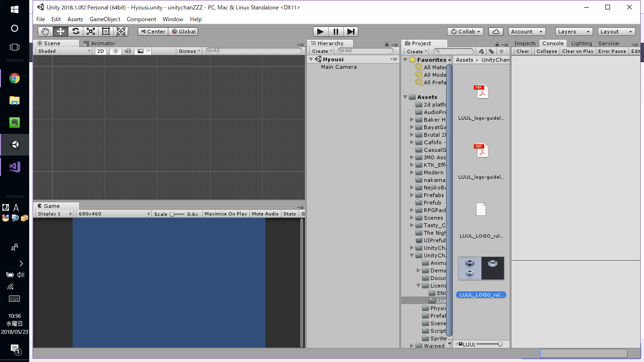Open search by label filter
644x362 pixels.
[491, 51]
